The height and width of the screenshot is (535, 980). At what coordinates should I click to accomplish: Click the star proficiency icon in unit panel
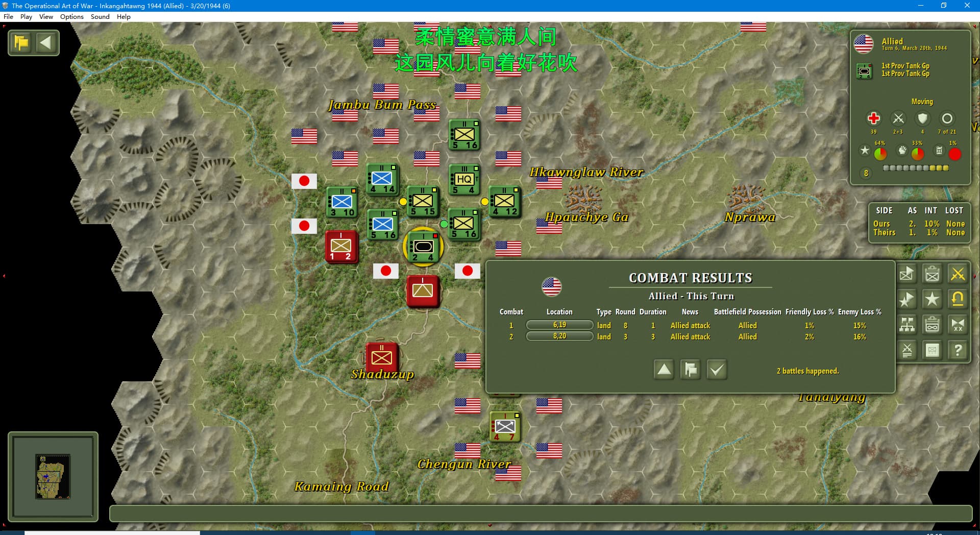[865, 150]
